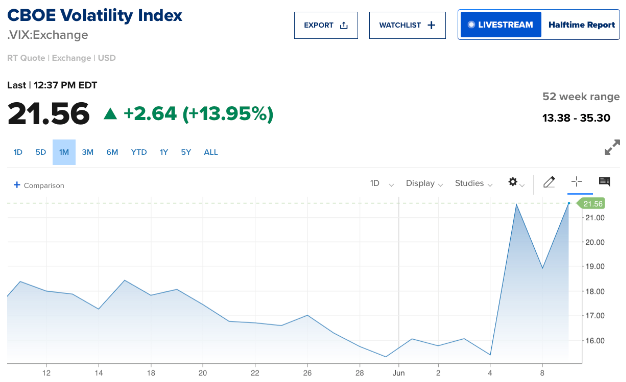The height and width of the screenshot is (382, 626).
Task: Open chart settings gear icon
Action: 513,182
